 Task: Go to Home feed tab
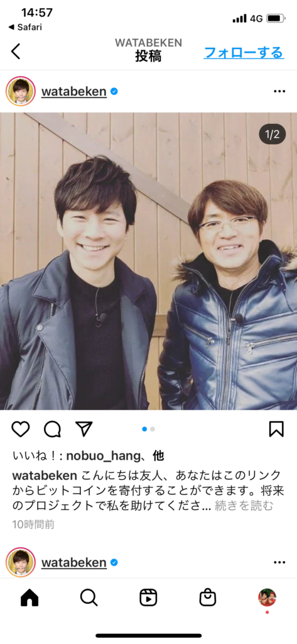coord(30,597)
